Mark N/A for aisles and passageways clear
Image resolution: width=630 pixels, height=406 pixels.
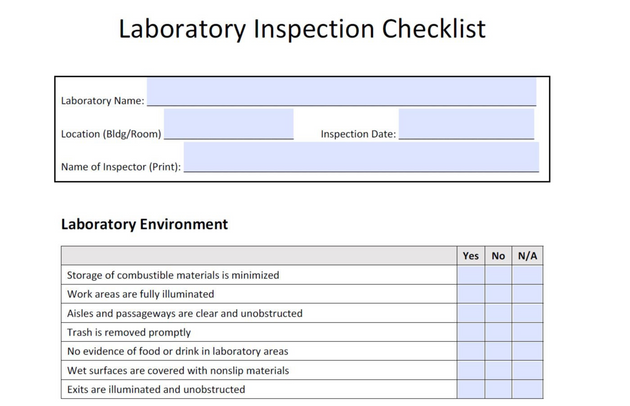528,313
